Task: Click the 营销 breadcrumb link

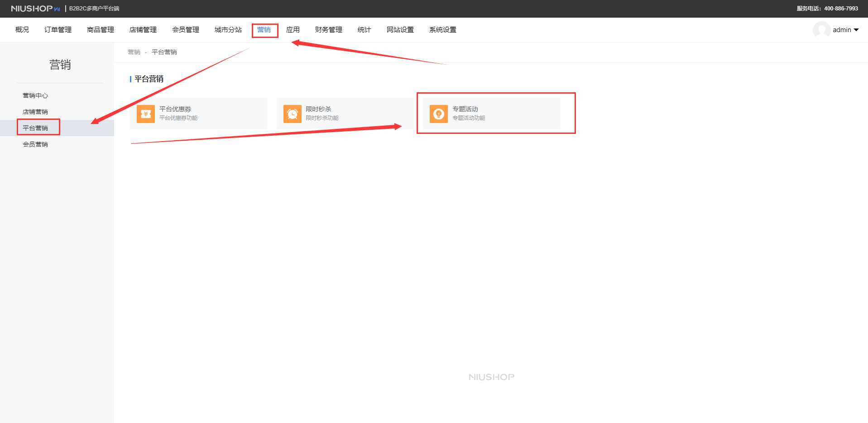Action: 134,52
